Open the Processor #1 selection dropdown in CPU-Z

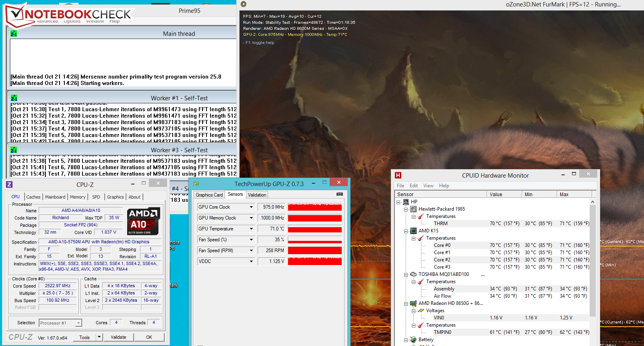tap(78, 323)
